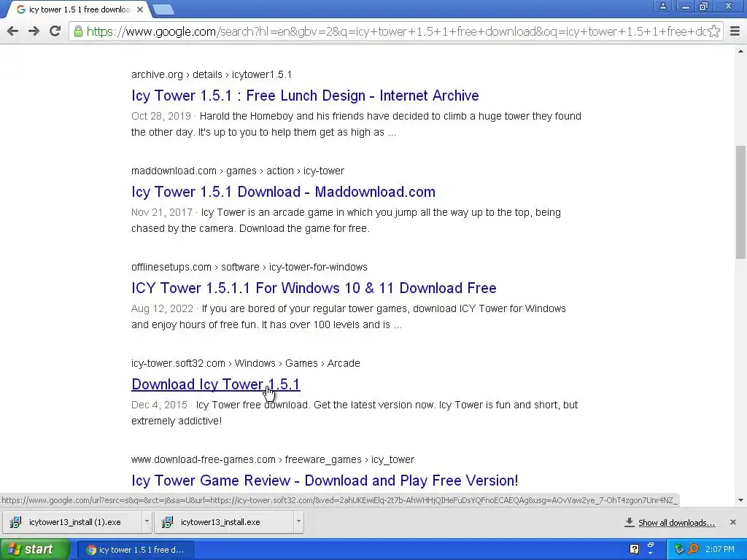Screen dimensions: 747x560
Task: Open the Chrome user profile button
Action: click(x=662, y=6)
